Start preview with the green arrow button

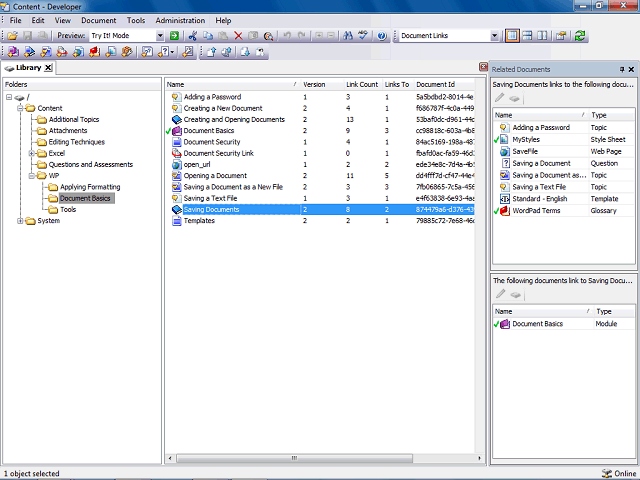pos(174,36)
